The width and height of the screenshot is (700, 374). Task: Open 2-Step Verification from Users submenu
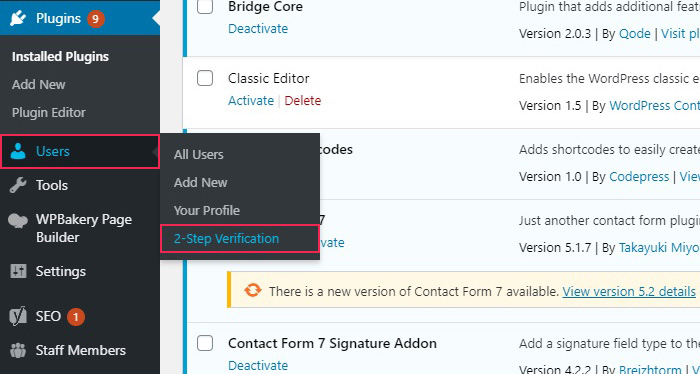pyautogui.click(x=226, y=238)
